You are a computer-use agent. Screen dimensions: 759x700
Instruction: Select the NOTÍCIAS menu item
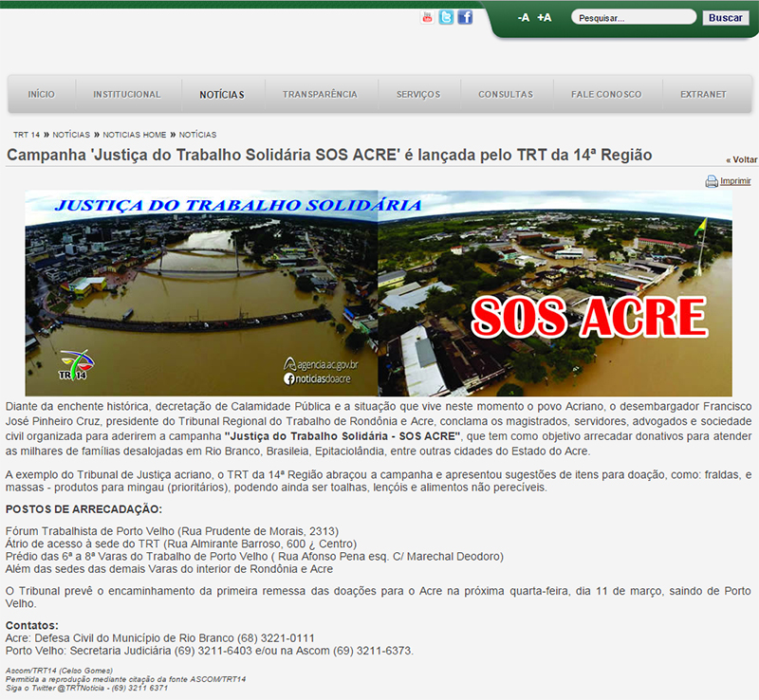point(222,95)
